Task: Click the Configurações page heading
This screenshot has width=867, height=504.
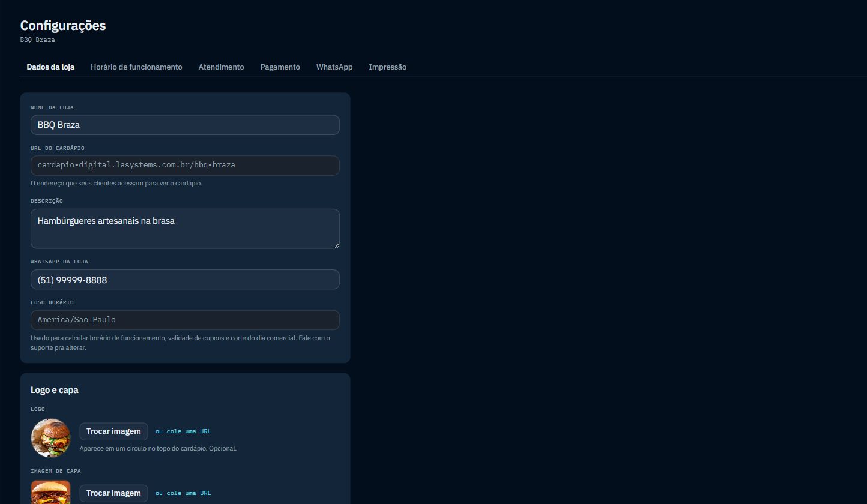Action: [63, 25]
